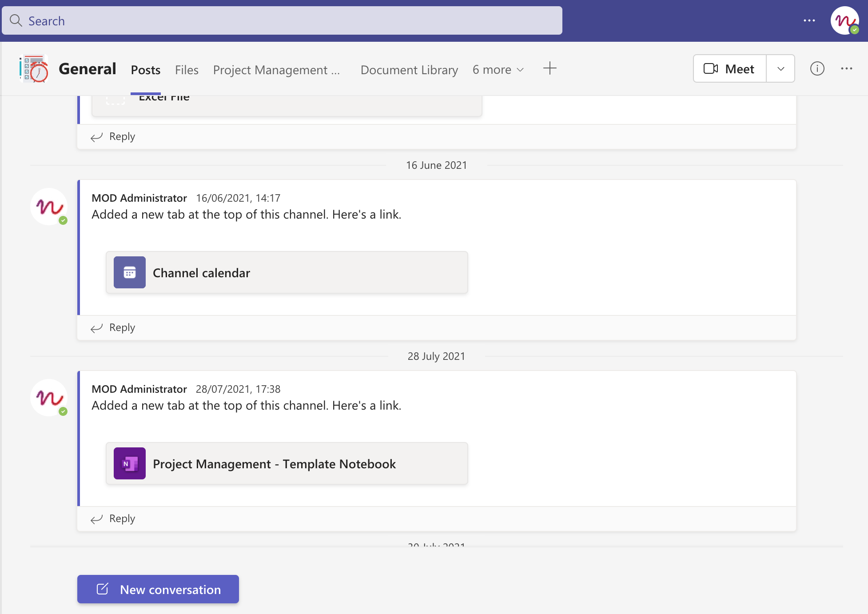Open Project Management - Template Notebook link card
The height and width of the screenshot is (614, 868).
click(287, 463)
